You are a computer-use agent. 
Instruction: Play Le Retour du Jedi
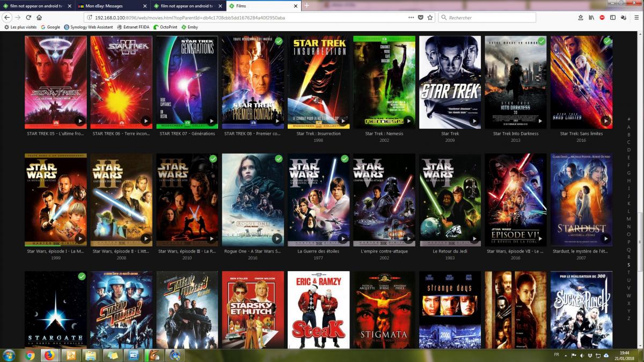(474, 238)
